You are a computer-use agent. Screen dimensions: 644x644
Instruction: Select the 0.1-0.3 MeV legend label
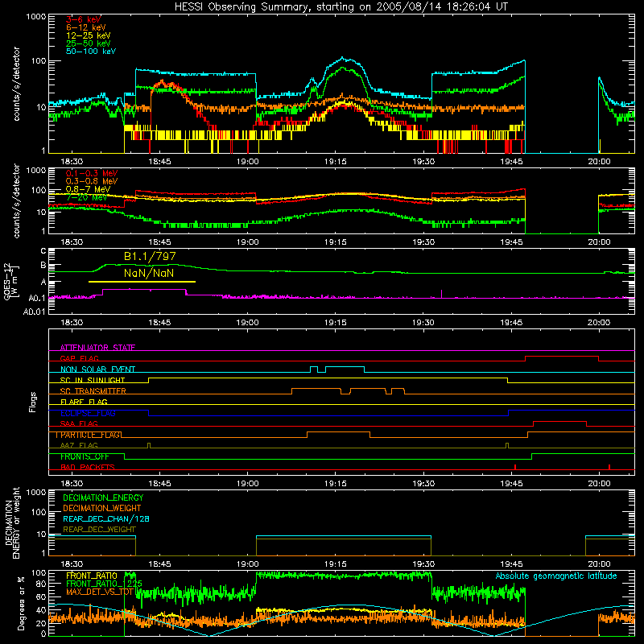coord(92,173)
